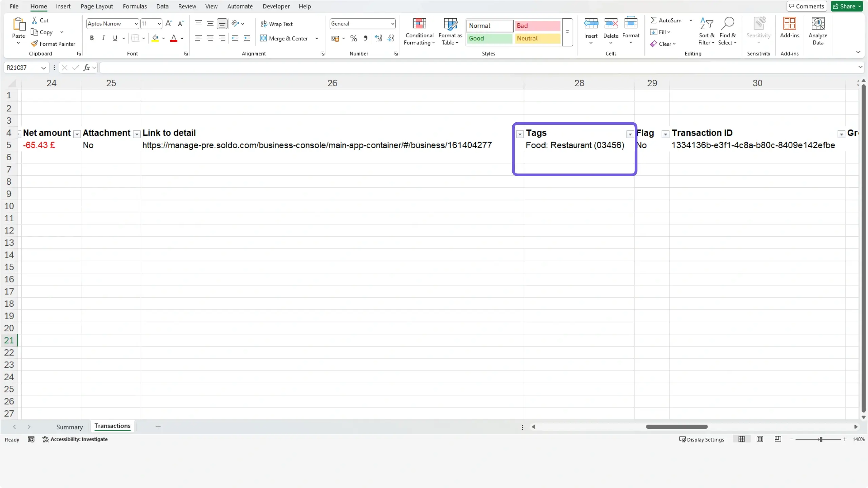
Task: Click AutoSum button
Action: [666, 20]
